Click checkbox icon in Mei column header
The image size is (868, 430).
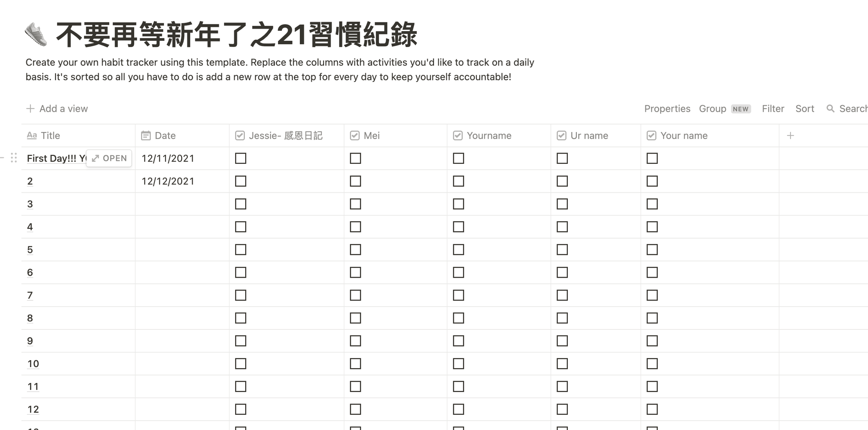click(x=355, y=136)
